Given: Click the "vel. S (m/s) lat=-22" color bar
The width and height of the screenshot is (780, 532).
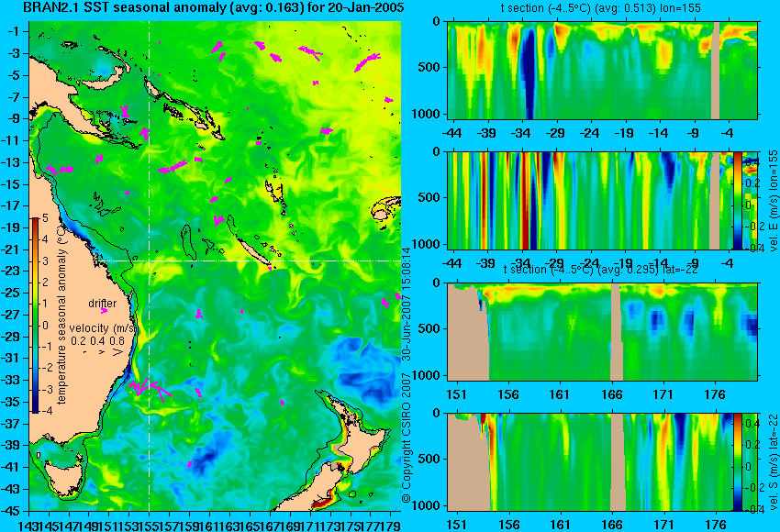Looking at the screenshot, I should (737, 462).
